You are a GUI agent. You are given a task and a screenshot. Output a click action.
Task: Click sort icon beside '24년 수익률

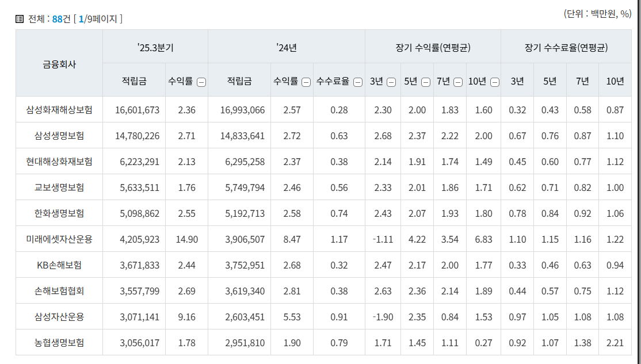coord(306,82)
